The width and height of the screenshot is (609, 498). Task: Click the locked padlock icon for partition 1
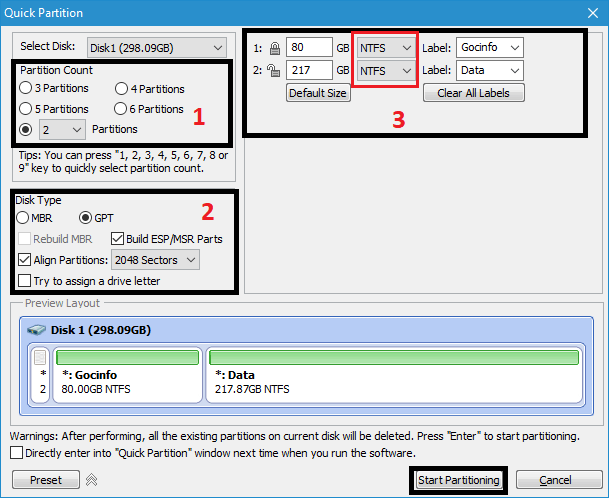(x=273, y=47)
